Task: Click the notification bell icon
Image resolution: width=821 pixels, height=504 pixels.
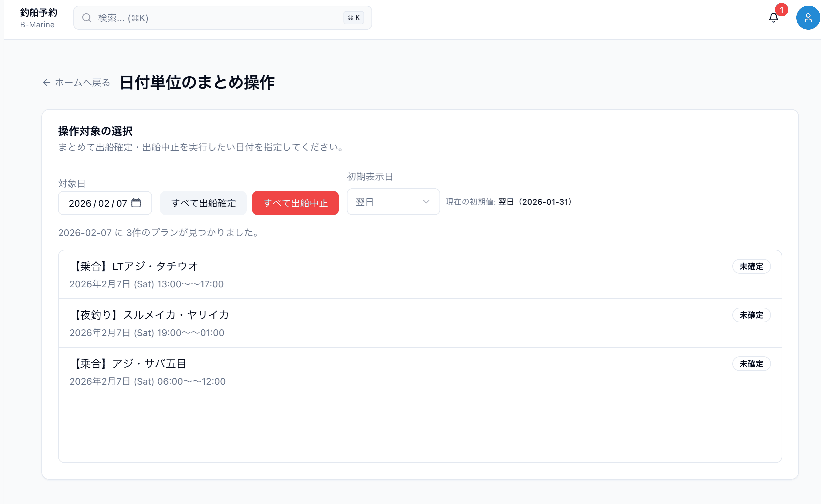Action: click(x=774, y=18)
